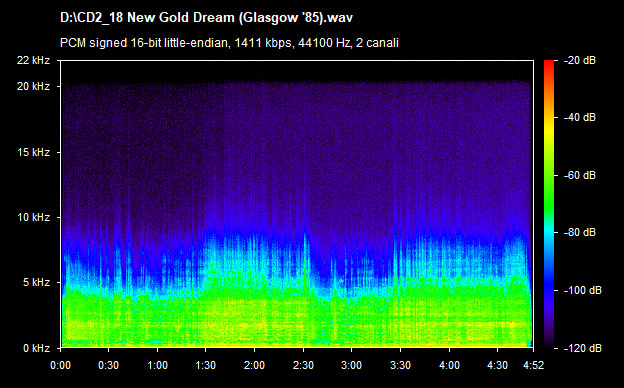Click the 15 kHz frequency axis label
This screenshot has height=388, width=624.
[33, 152]
